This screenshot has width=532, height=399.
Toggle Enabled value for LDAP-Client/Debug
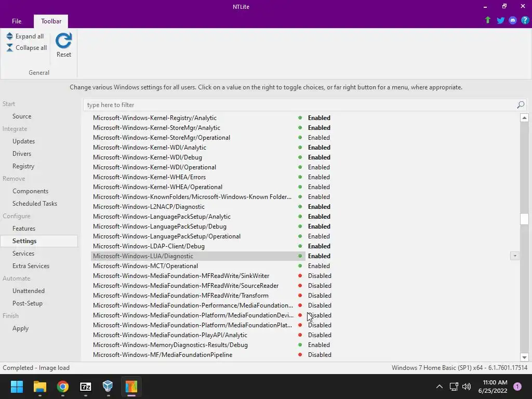(x=319, y=246)
